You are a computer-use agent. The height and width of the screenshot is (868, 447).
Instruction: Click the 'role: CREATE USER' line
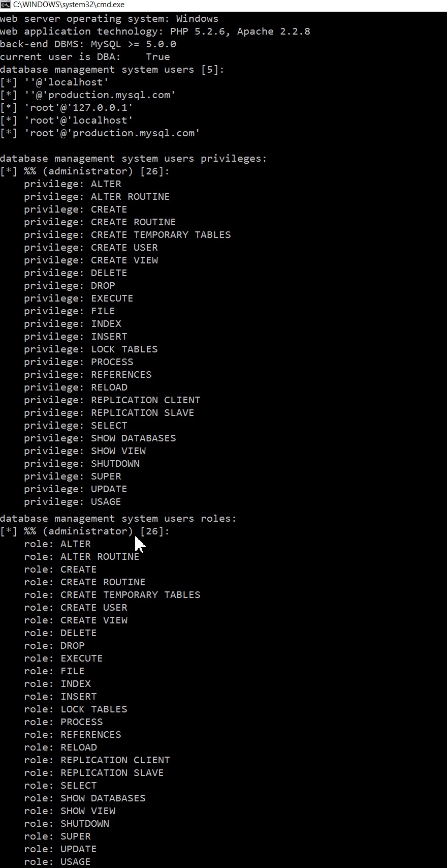pyautogui.click(x=75, y=608)
